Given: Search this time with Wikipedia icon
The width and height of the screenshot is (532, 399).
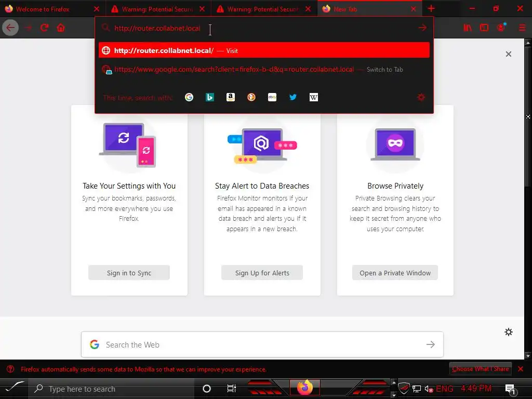Looking at the screenshot, I should [313, 97].
